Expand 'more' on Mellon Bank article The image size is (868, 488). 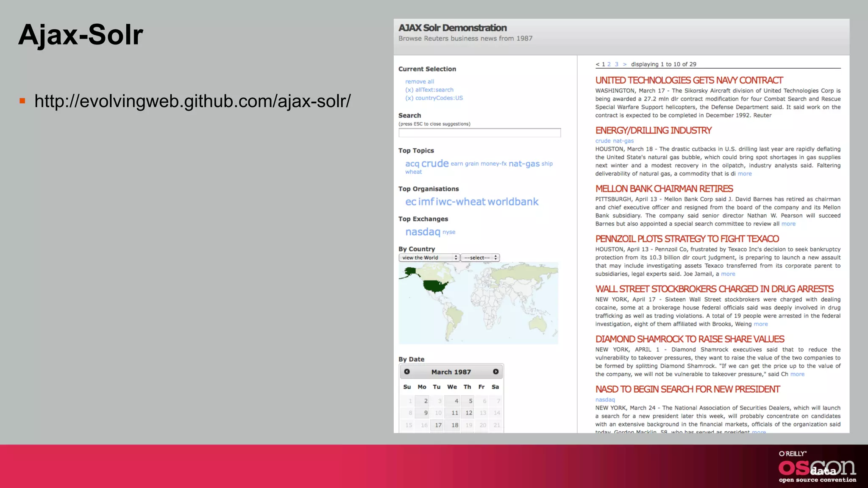pos(788,224)
